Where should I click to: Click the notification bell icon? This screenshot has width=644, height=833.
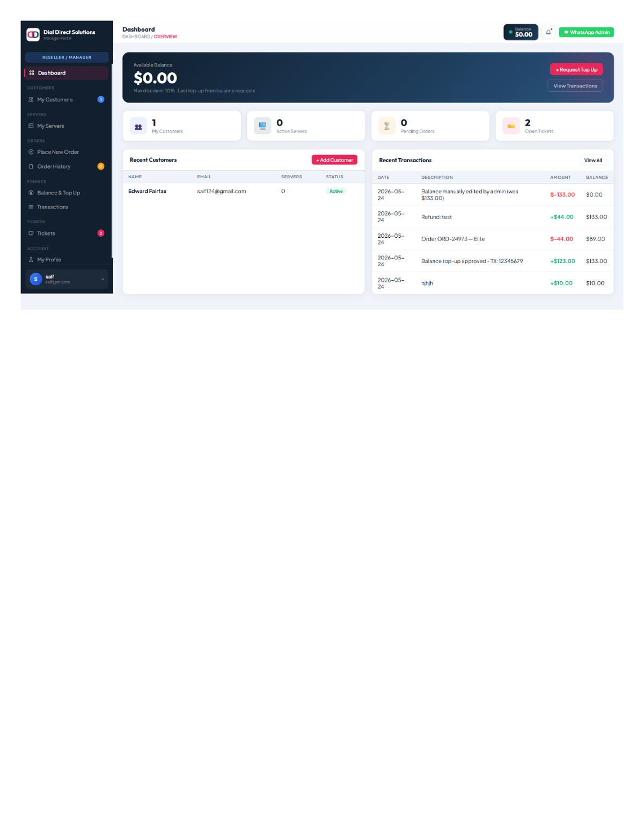point(548,32)
